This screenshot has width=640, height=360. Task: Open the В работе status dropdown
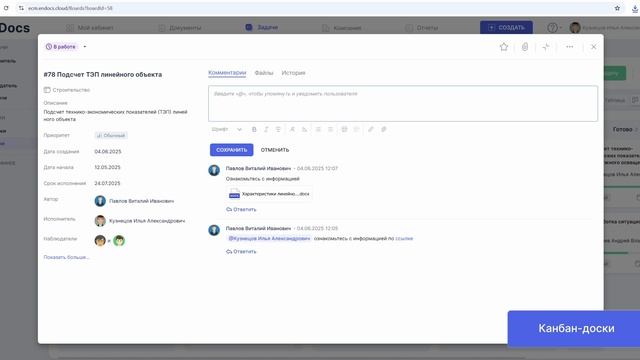coord(61,47)
